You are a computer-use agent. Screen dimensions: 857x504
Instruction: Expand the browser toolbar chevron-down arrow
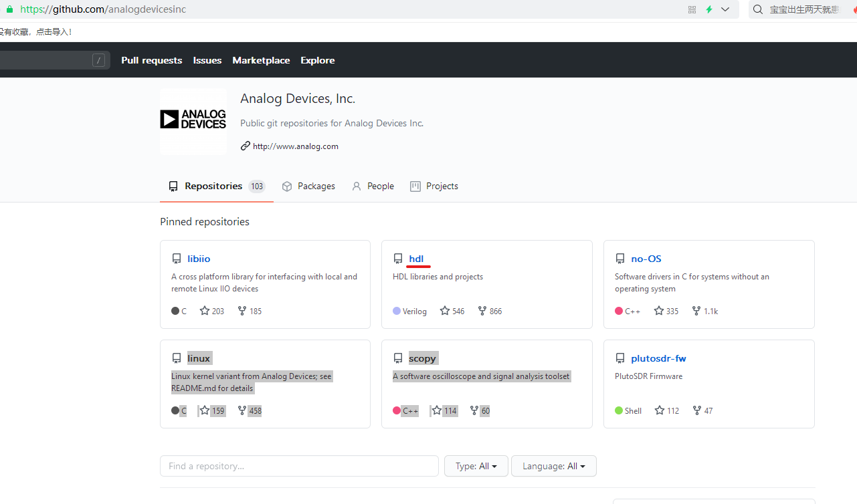[x=725, y=9]
